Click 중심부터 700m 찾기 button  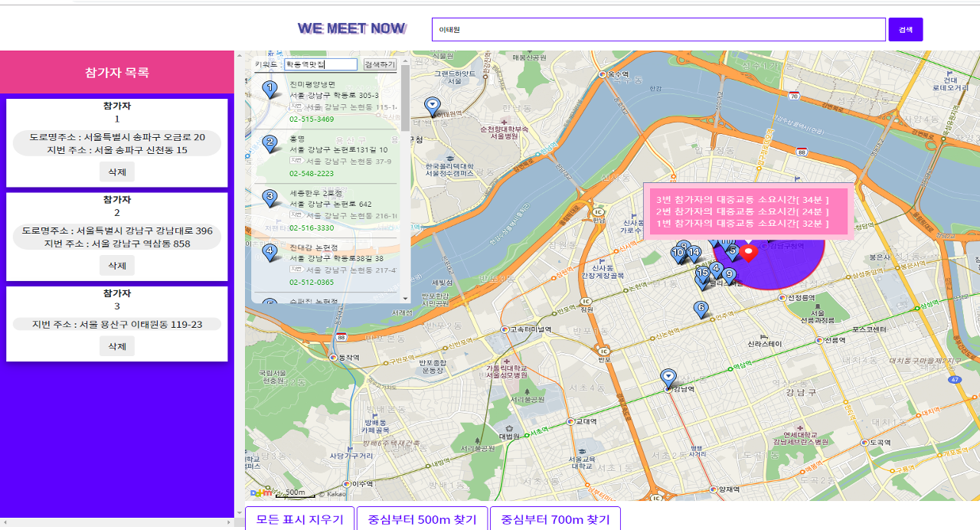point(555,519)
